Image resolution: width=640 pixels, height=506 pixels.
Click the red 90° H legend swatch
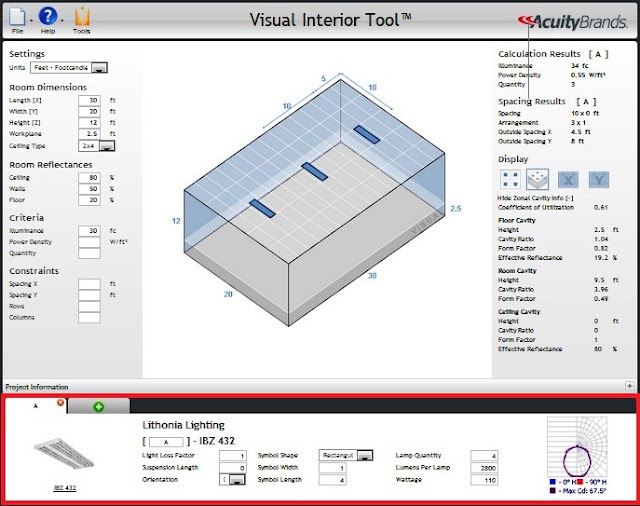click(580, 482)
